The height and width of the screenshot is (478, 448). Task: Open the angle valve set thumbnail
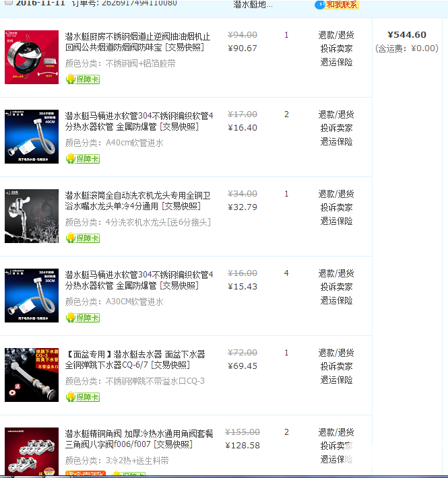[x=32, y=452]
